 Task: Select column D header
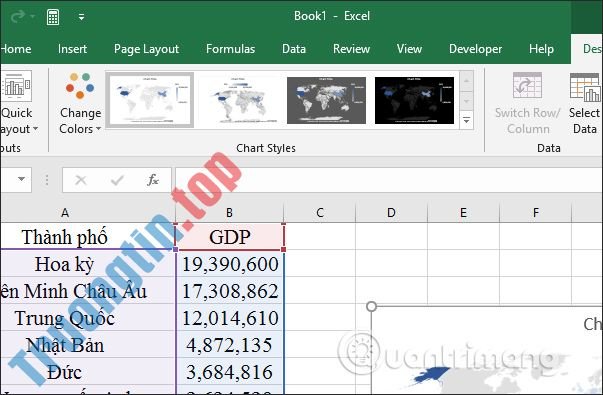pyautogui.click(x=391, y=212)
